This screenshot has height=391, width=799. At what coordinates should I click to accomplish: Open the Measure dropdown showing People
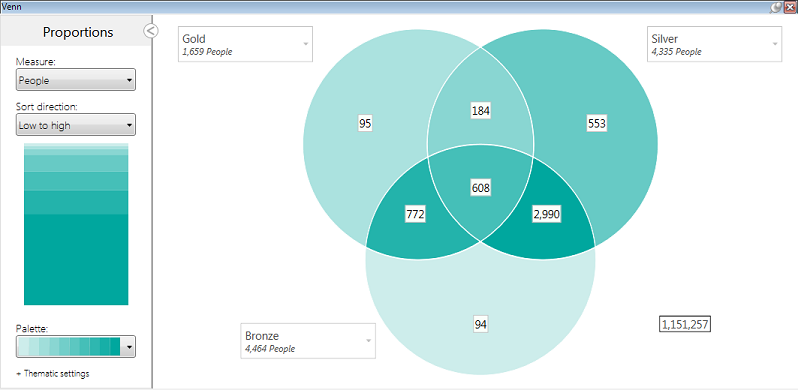75,80
